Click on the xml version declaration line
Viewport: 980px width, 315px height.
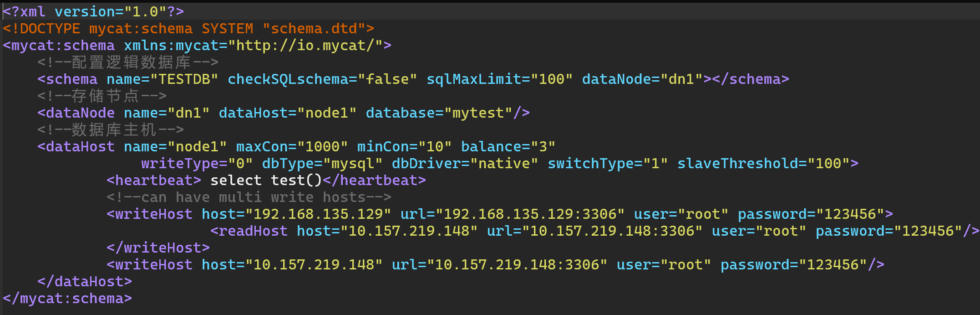[x=93, y=11]
